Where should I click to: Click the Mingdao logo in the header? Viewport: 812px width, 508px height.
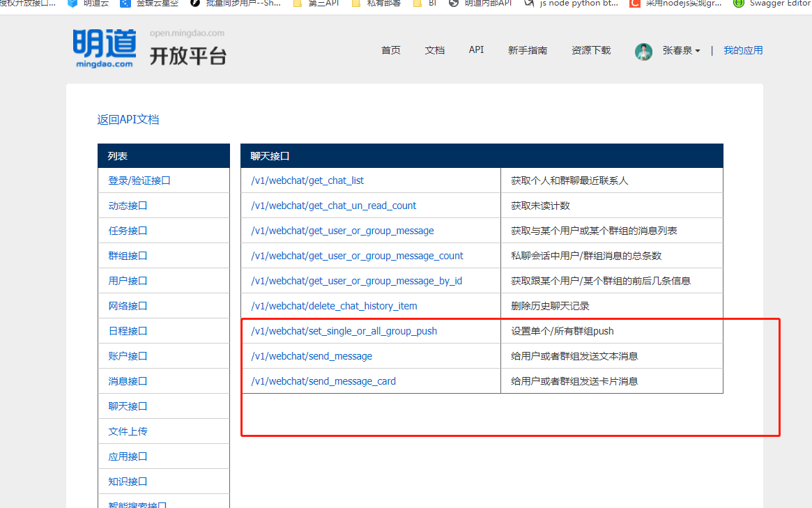[x=103, y=49]
